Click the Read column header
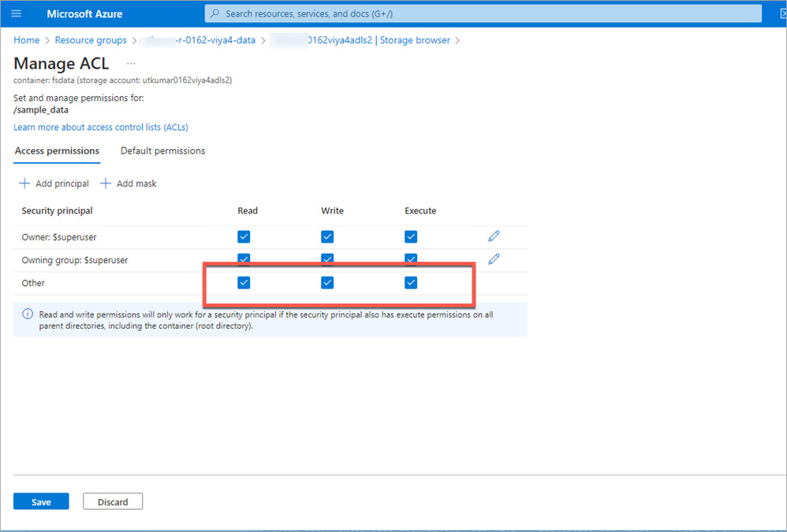 [248, 211]
